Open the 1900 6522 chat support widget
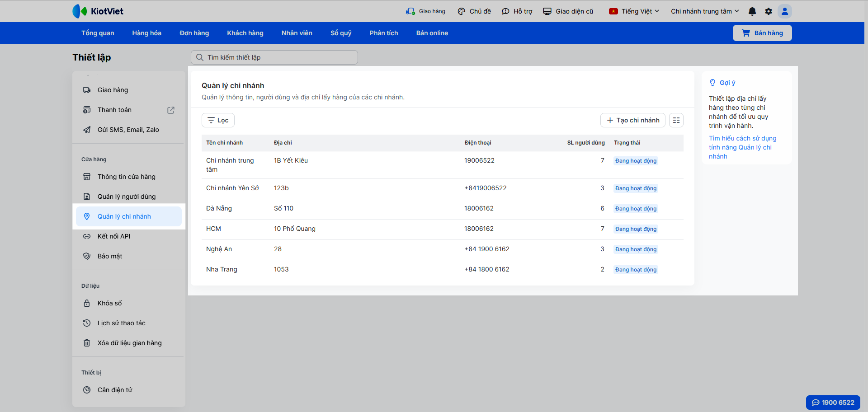The height and width of the screenshot is (412, 868). tap(833, 403)
